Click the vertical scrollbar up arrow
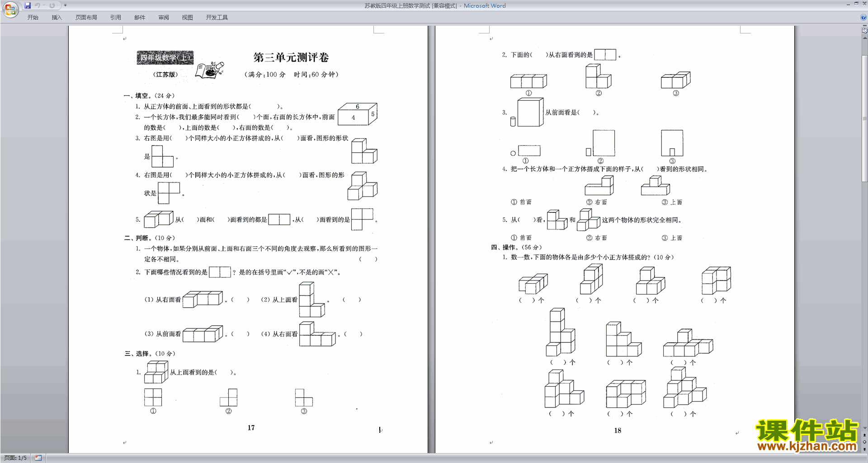The width and height of the screenshot is (868, 463). pyautogui.click(x=865, y=38)
